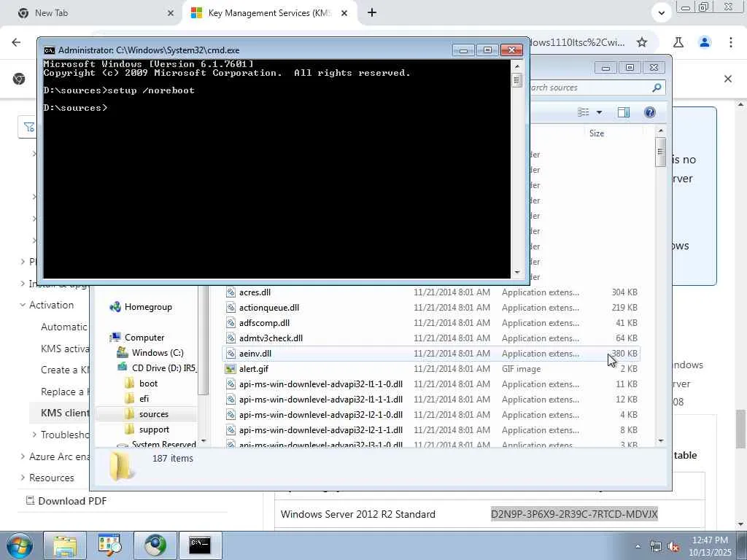Click the Control Panel taskbar icon
The width and height of the screenshot is (747, 560).
point(109,545)
